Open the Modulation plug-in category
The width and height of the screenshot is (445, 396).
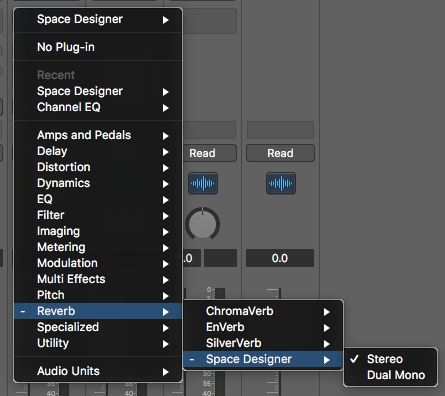click(x=98, y=263)
